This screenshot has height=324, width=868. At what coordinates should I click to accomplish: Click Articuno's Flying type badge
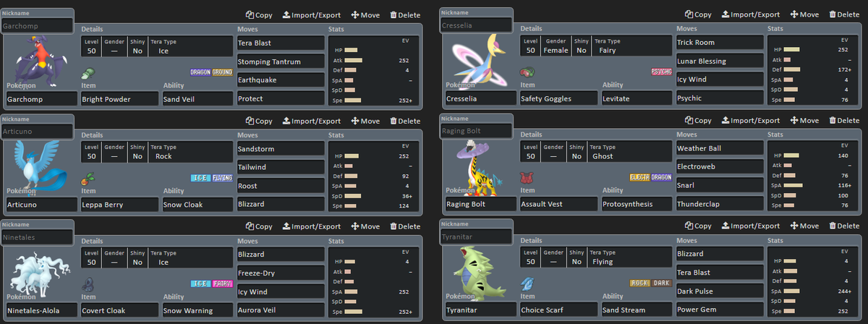point(222,178)
